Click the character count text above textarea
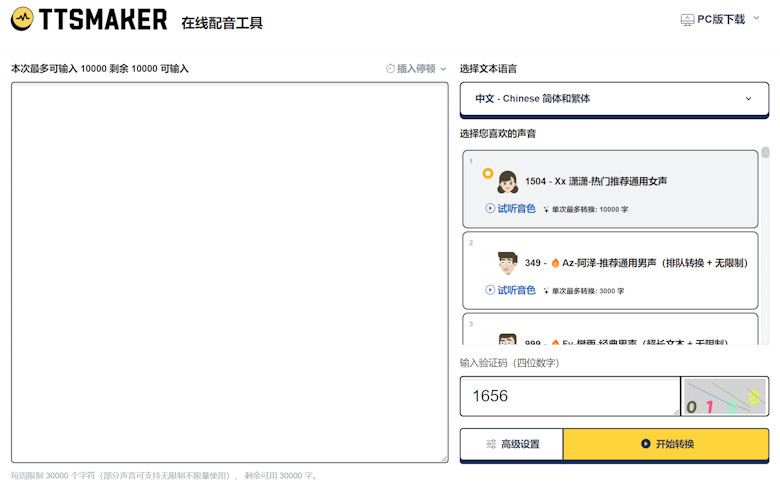This screenshot has height=487, width=780. (x=99, y=69)
